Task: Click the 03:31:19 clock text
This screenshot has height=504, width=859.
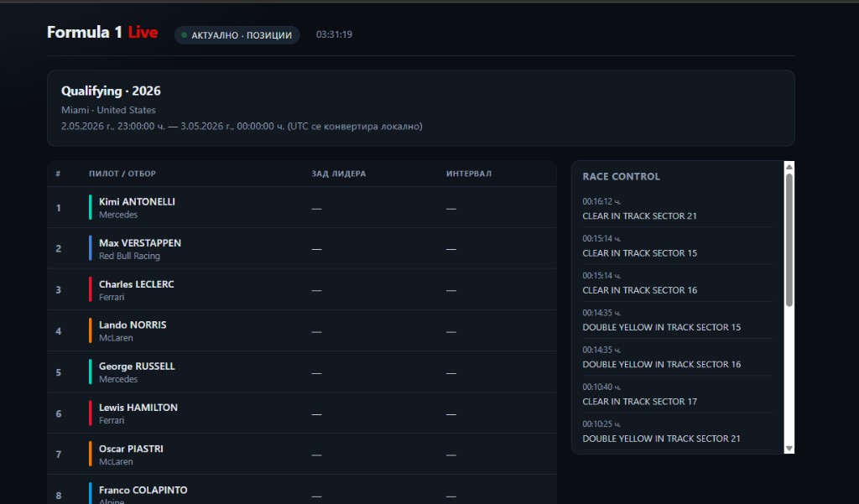Action: 334,34
